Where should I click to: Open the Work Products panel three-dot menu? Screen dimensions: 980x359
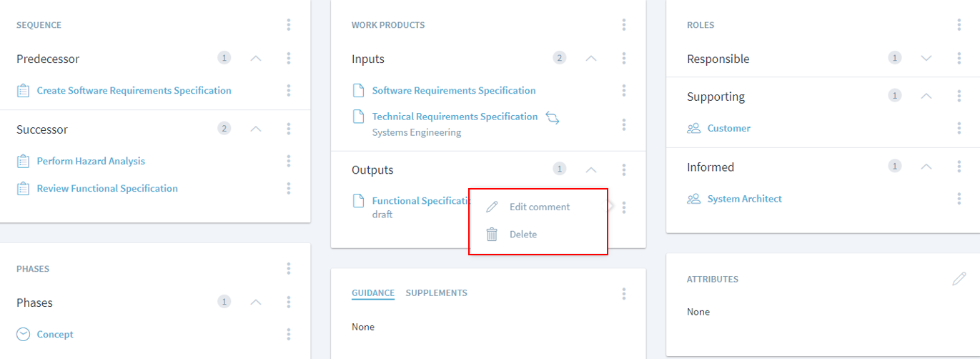pos(624,25)
